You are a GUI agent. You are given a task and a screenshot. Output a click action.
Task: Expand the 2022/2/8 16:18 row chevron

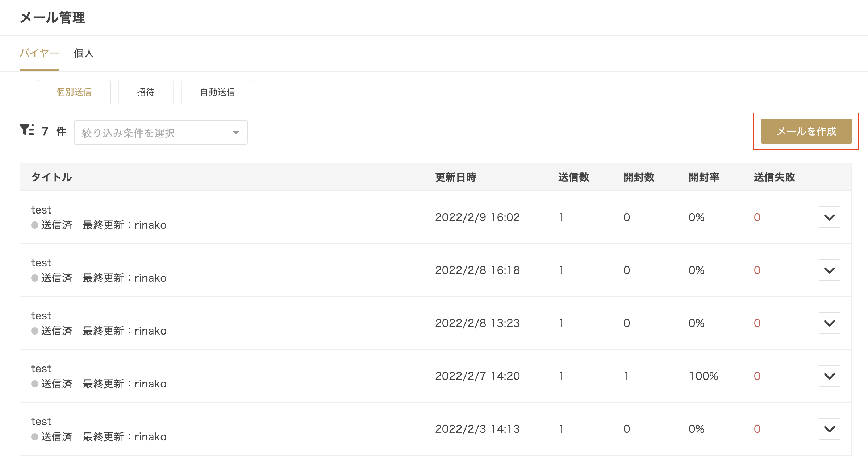829,270
